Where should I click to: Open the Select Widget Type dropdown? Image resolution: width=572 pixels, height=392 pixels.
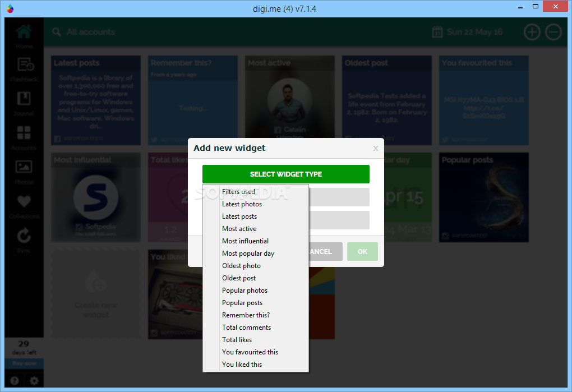tap(286, 174)
